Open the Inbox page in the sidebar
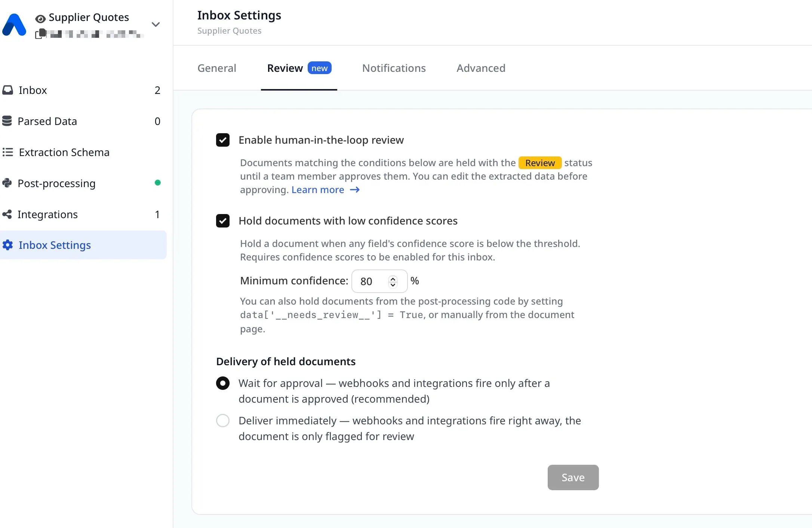 [x=83, y=90]
